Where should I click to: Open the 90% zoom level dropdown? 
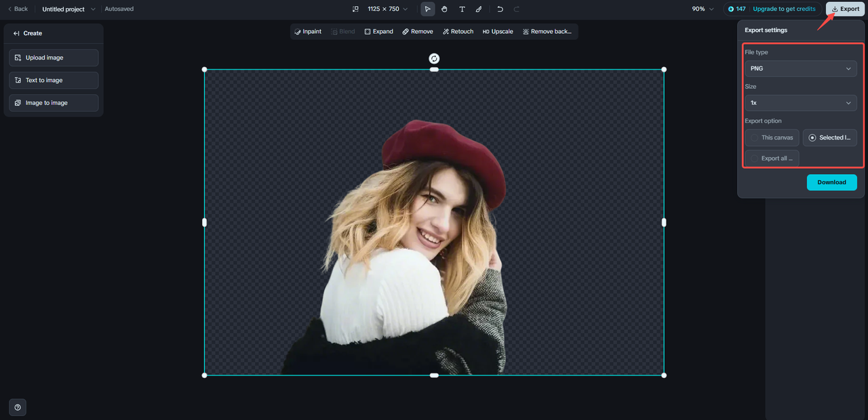point(703,9)
